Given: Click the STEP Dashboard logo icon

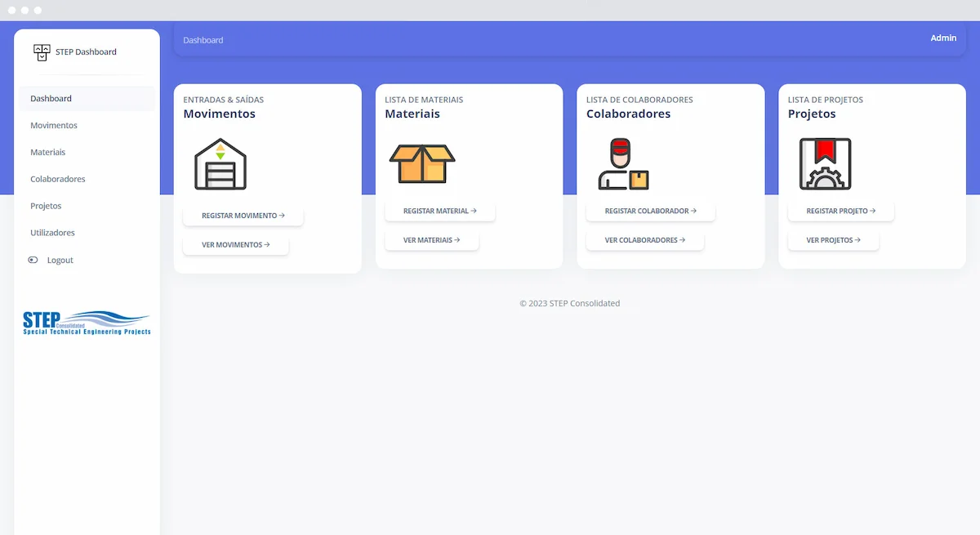Looking at the screenshot, I should 42,51.
